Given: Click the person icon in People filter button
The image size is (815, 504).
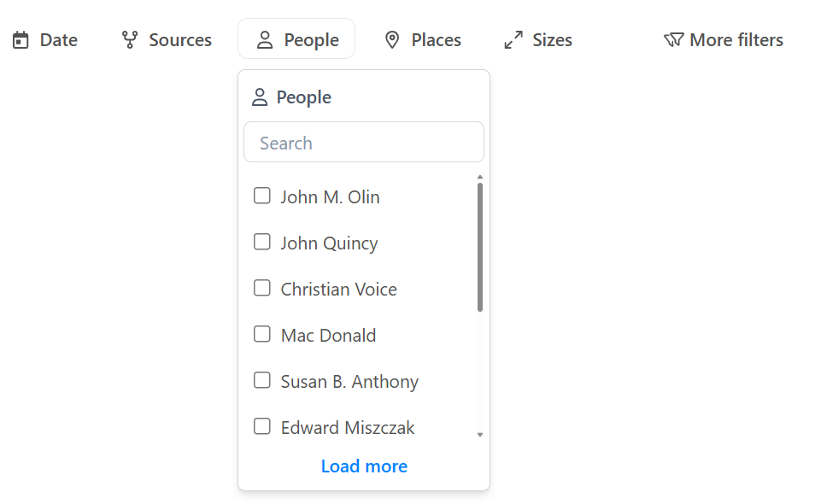Looking at the screenshot, I should click(x=265, y=40).
